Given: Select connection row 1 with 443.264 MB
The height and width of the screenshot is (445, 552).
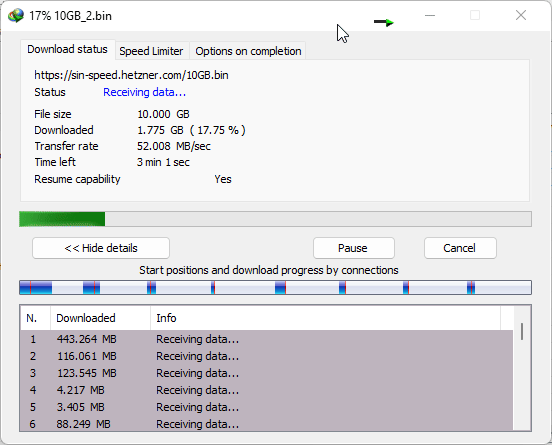Looking at the screenshot, I should click(266, 339).
